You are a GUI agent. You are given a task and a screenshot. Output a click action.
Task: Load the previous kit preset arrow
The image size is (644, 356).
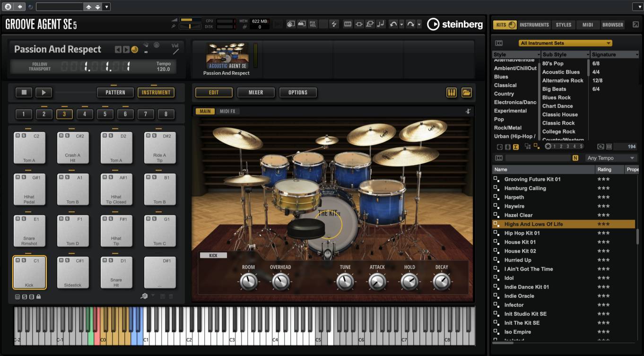(118, 49)
